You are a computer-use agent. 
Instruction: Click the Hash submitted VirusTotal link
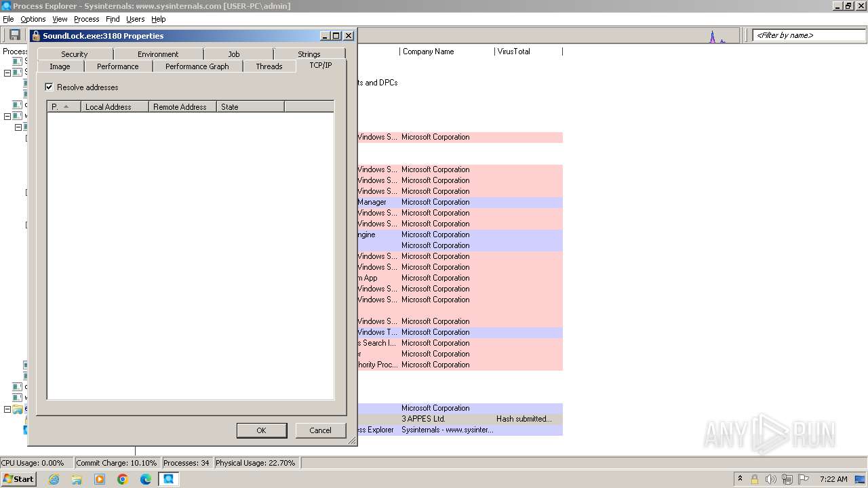click(524, 419)
